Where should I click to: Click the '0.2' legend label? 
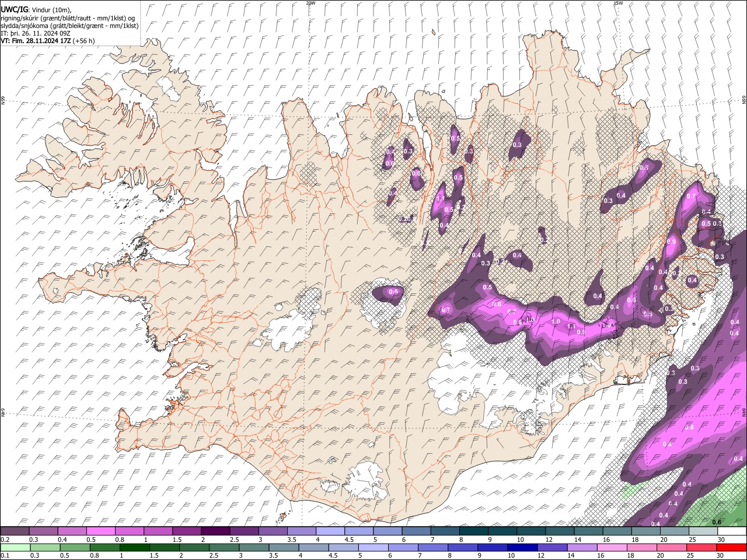click(5, 540)
